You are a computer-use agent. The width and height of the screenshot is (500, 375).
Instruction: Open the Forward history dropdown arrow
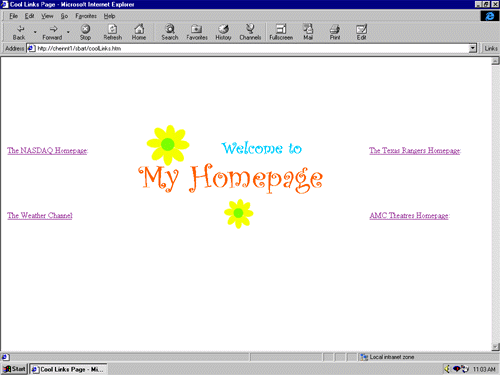68,32
